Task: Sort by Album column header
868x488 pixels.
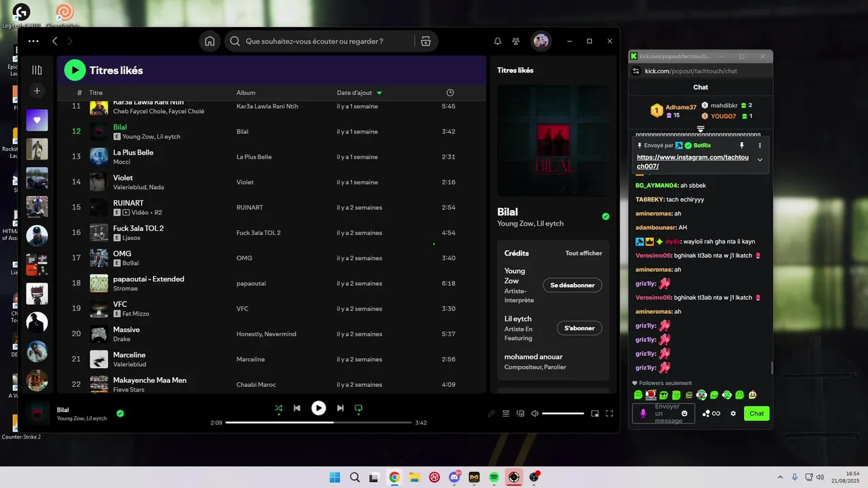Action: point(246,93)
